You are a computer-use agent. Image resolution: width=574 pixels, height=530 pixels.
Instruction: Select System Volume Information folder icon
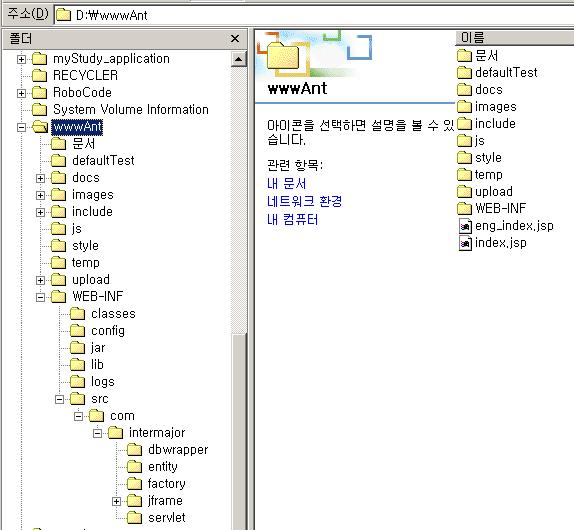40,109
